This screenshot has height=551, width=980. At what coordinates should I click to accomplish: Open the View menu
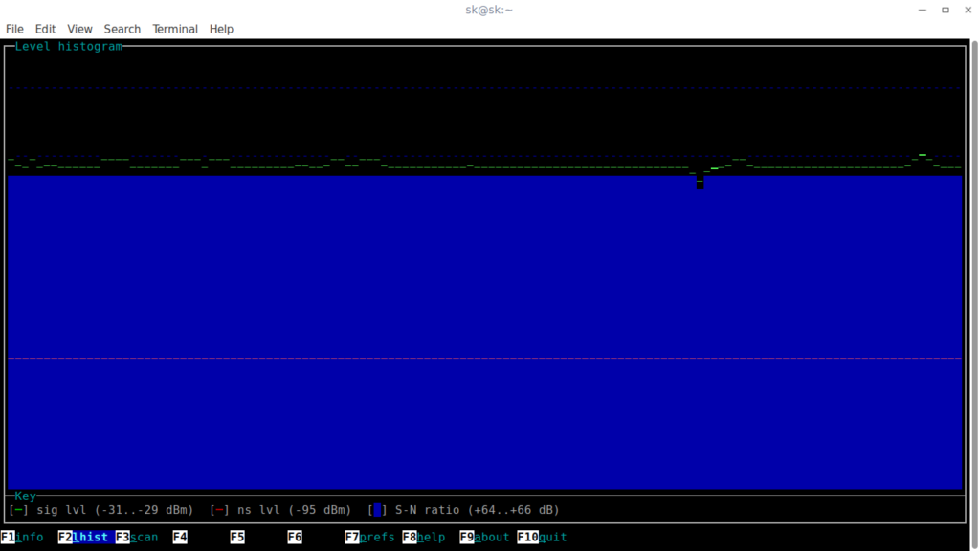(x=79, y=29)
